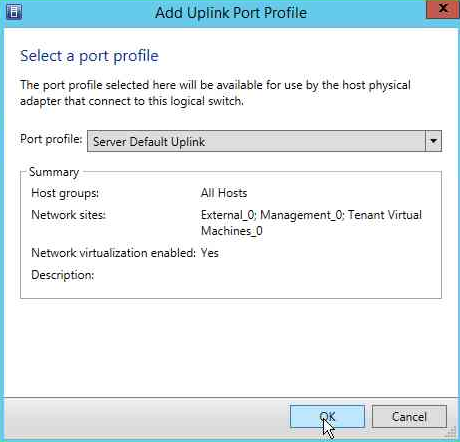Click the Cancel button

pyautogui.click(x=409, y=416)
